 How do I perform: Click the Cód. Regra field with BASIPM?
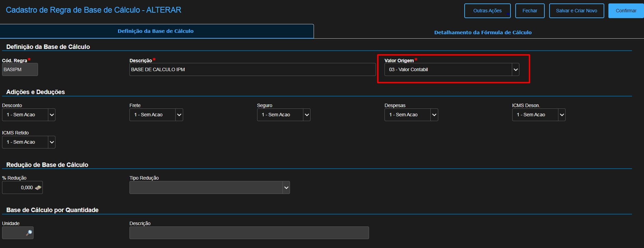click(20, 69)
